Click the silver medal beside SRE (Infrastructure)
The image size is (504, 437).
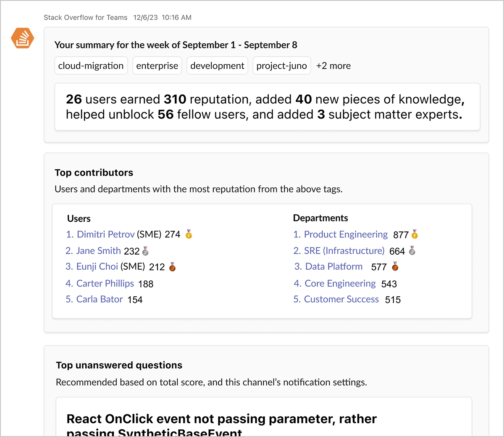click(412, 251)
